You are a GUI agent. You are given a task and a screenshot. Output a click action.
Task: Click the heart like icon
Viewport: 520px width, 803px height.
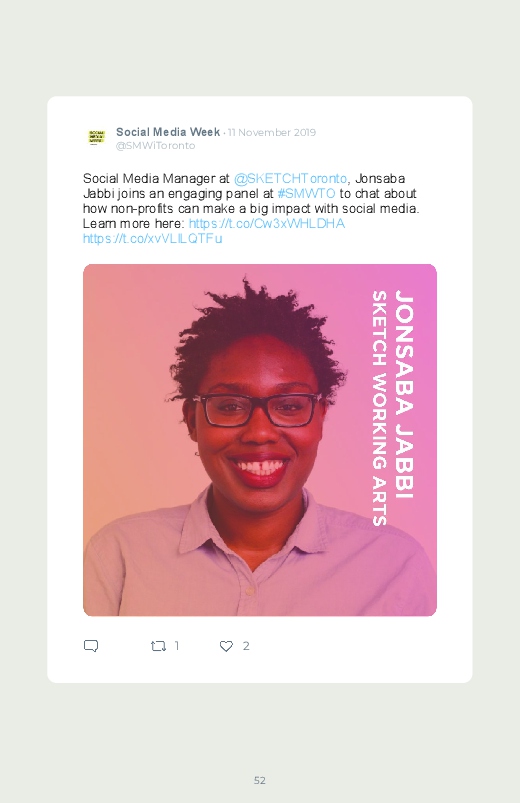pos(226,646)
